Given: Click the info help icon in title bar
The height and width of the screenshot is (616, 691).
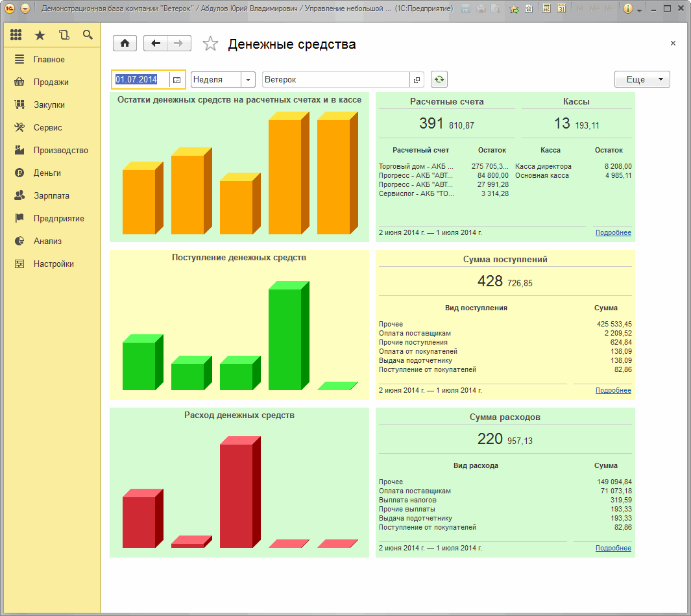Looking at the screenshot, I should tap(628, 8).
